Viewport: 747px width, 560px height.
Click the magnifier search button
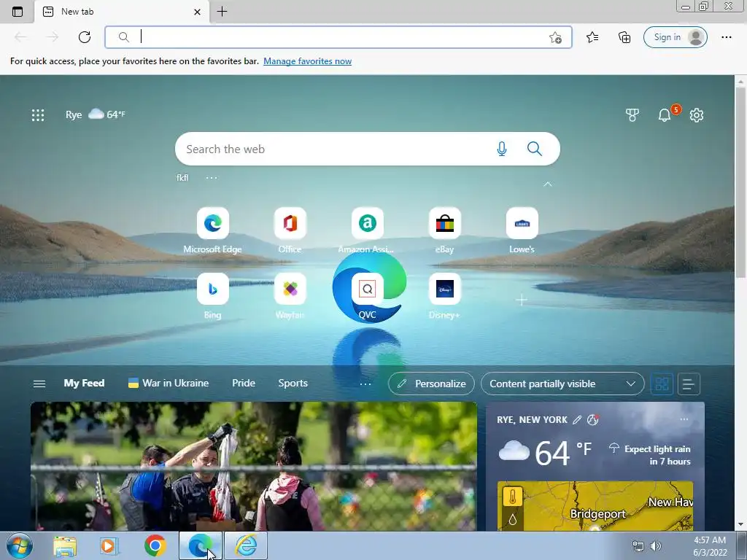point(535,149)
